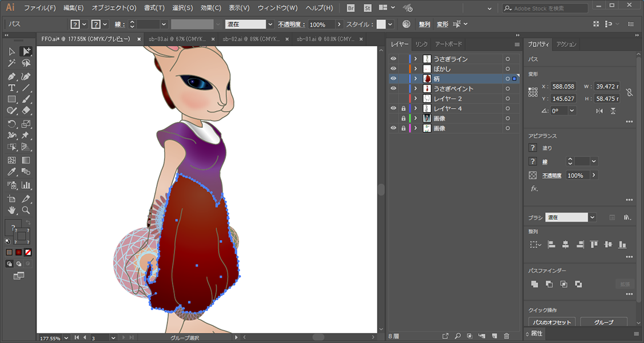The width and height of the screenshot is (644, 343).
Task: Select the Lasso tool
Action: click(26, 63)
